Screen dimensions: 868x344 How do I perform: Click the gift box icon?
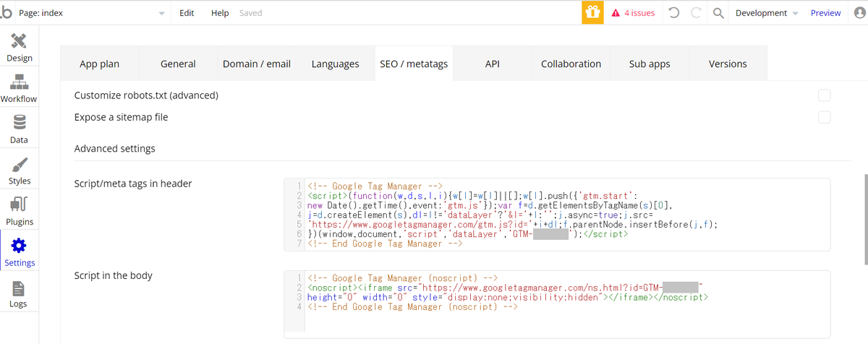point(592,12)
